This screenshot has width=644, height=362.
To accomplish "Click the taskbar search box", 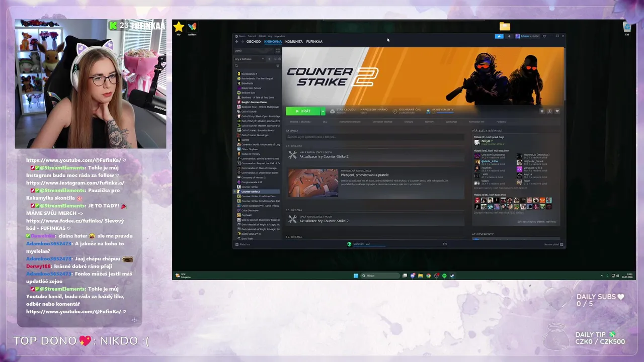I will [x=380, y=276].
